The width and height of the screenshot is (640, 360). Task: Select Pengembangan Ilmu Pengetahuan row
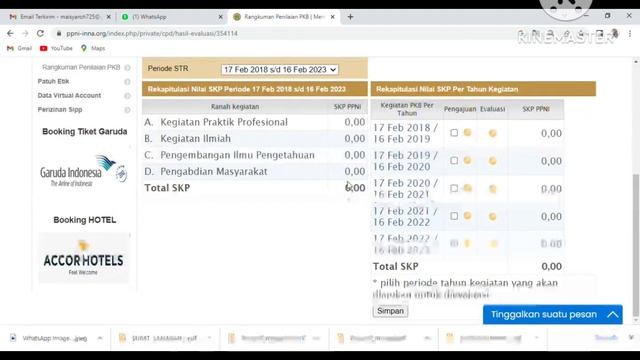pos(255,155)
